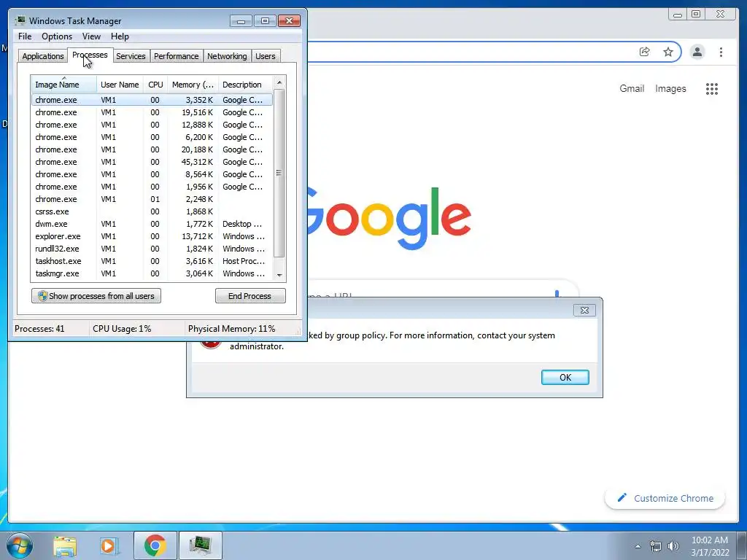Select chrome.exe using 19,516 K memory
Screen dimensions: 747x560
pos(152,112)
